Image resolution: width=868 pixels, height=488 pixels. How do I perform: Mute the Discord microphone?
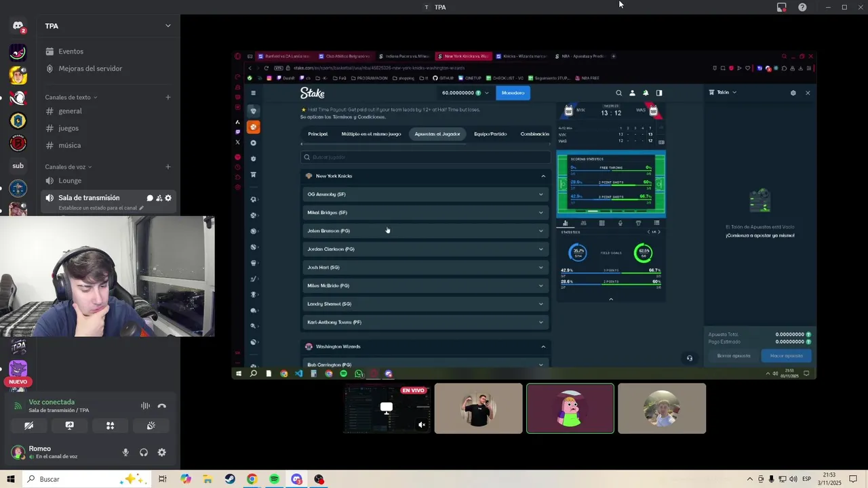[x=125, y=452]
